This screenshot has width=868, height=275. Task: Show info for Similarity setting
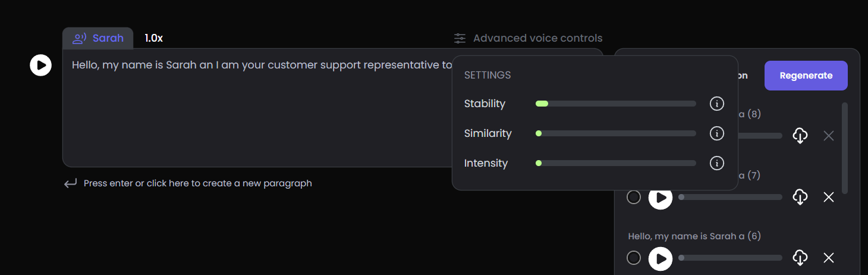(717, 133)
